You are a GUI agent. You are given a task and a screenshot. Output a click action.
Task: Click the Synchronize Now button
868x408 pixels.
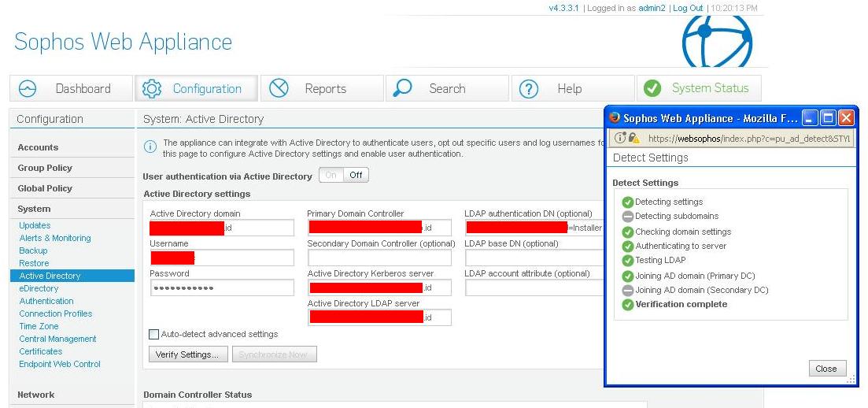click(x=274, y=354)
